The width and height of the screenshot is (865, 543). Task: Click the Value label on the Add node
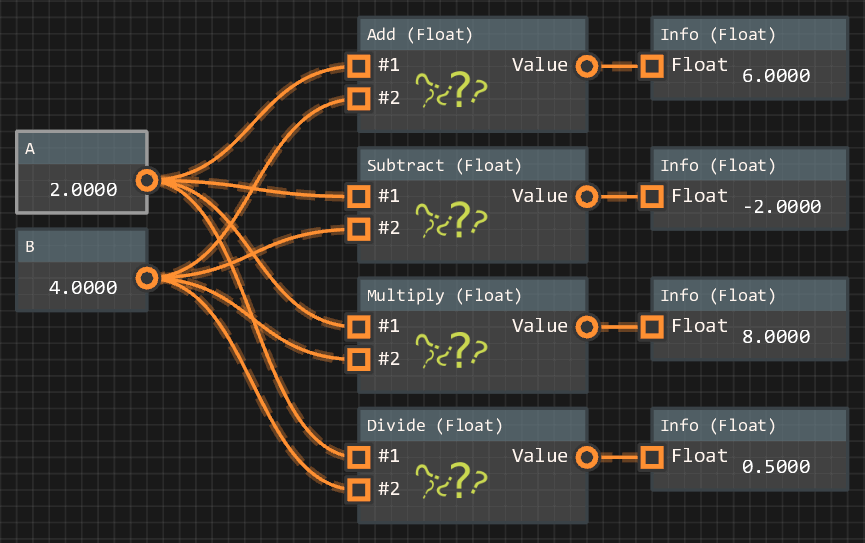[x=540, y=65]
